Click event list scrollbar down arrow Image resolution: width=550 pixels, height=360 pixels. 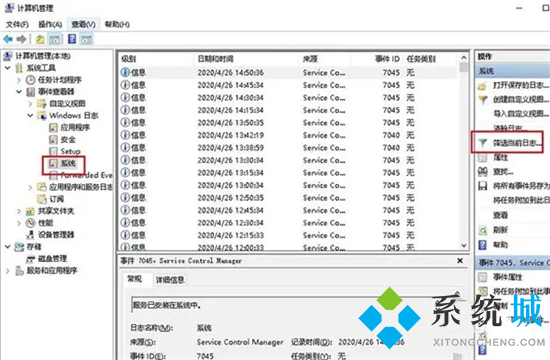(x=464, y=246)
